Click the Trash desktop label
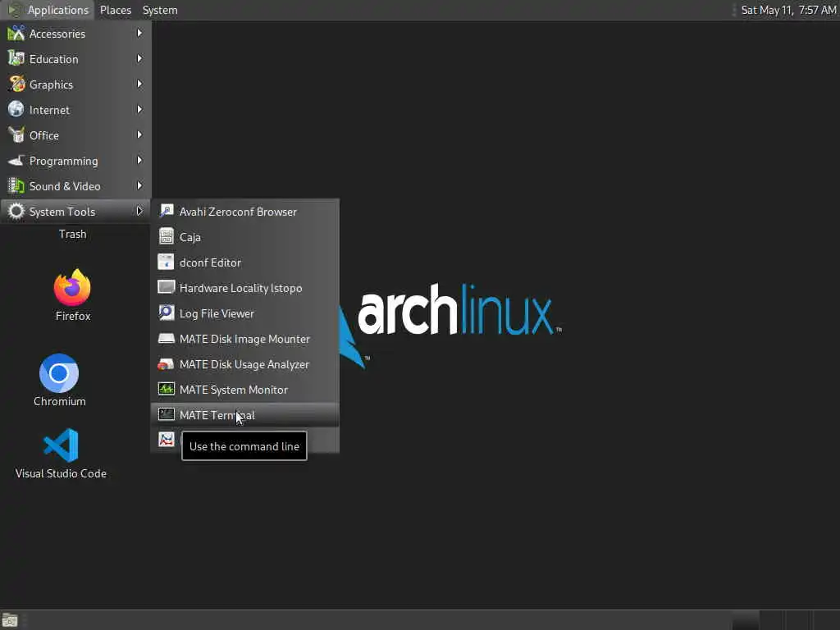 pos(72,234)
